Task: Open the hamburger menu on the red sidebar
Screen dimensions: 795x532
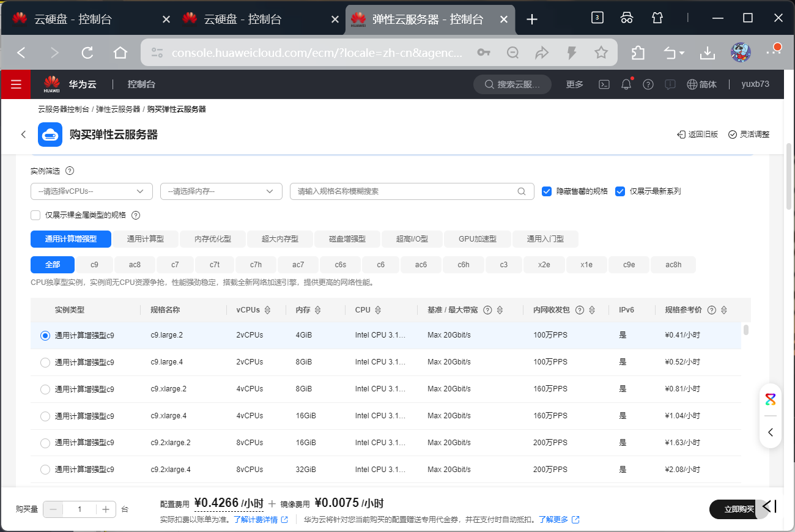Action: click(15, 84)
